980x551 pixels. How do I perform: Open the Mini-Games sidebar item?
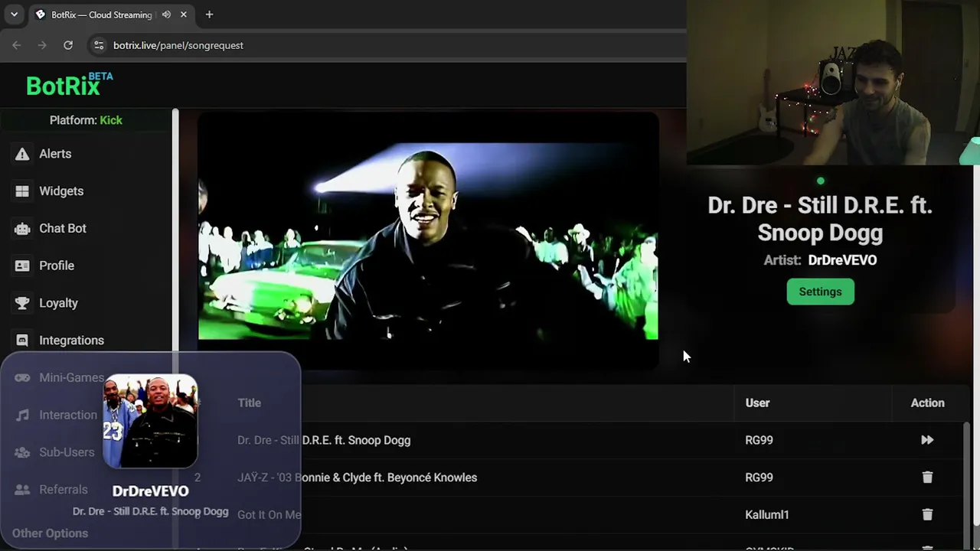60,377
